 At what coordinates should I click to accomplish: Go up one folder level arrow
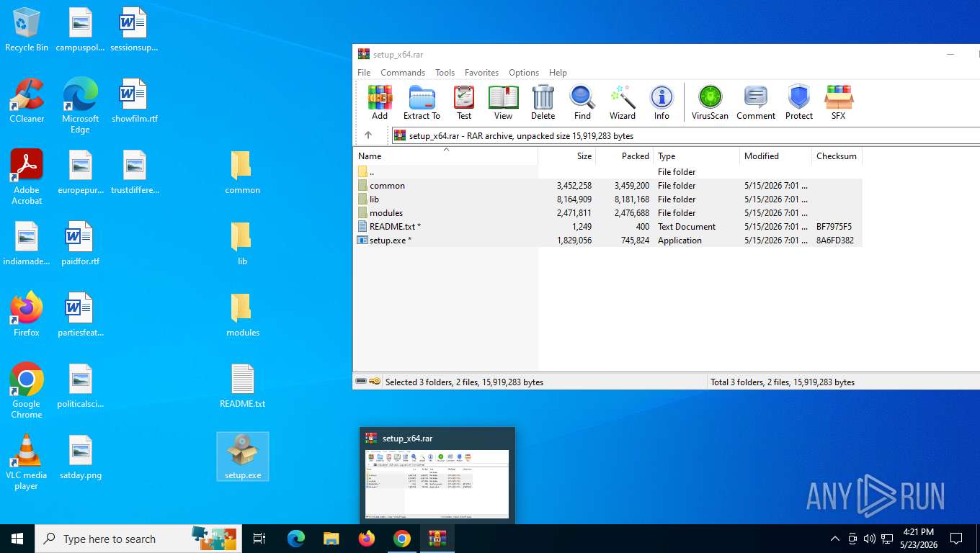pos(368,135)
